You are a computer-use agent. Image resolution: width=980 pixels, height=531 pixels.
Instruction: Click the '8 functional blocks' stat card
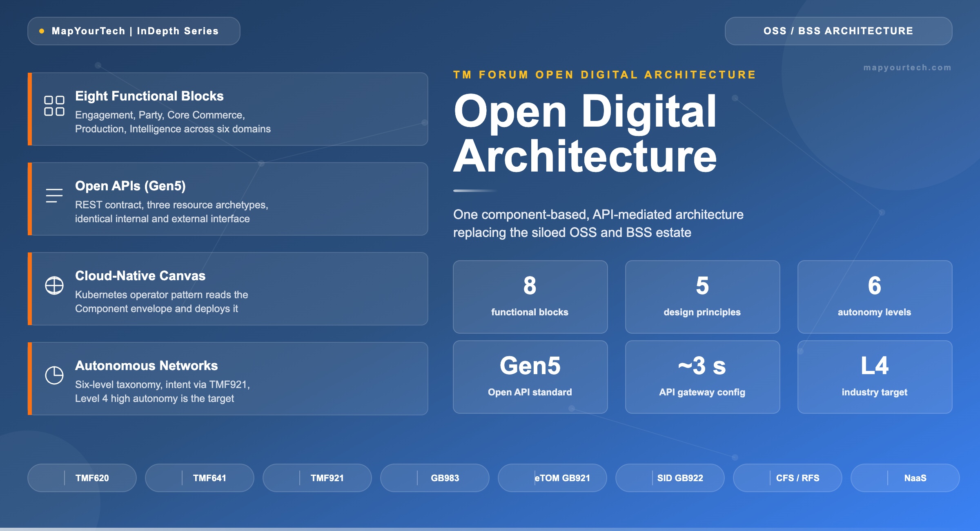(530, 297)
